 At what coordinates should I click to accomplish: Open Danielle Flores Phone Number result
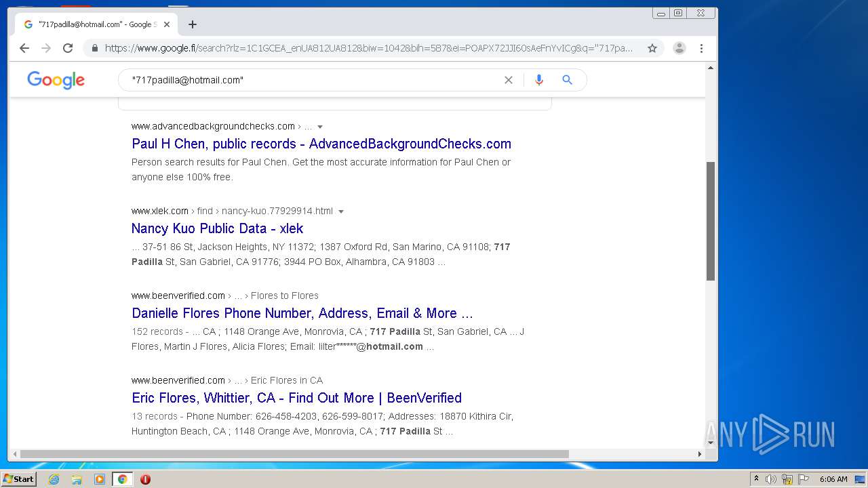tap(302, 313)
